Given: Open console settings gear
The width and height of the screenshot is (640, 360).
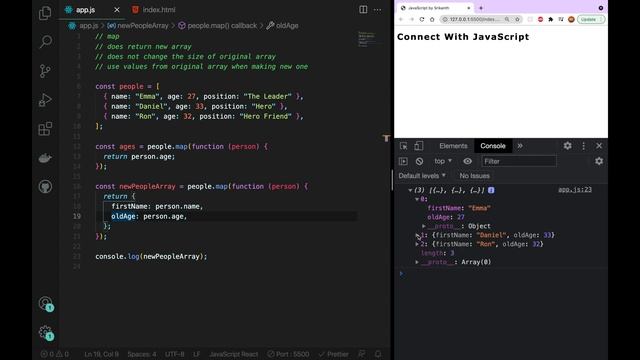Looking at the screenshot, I should tap(599, 161).
